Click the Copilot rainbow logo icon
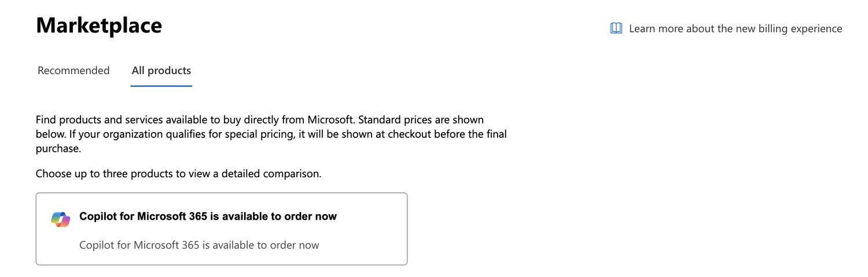 click(x=60, y=219)
